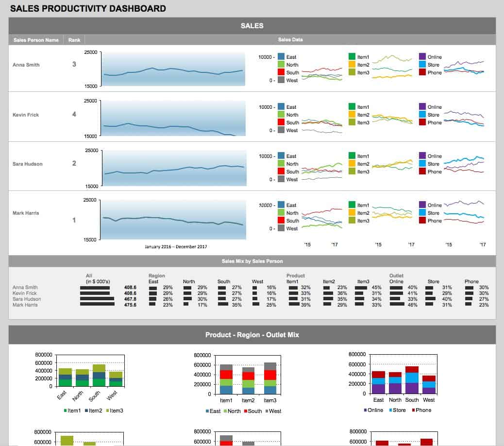Click Sara Hudson's total value 467.8
This screenshot has width=504, height=446.
(x=130, y=299)
